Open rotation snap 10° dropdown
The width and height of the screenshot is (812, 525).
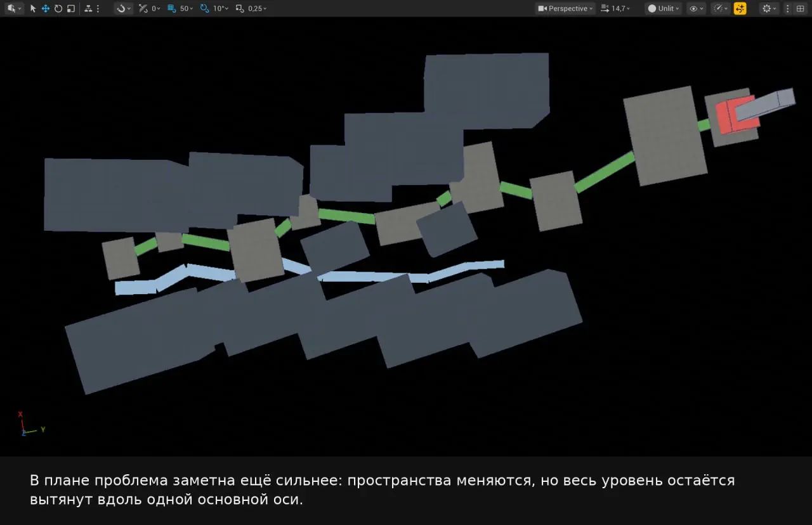[x=221, y=8]
